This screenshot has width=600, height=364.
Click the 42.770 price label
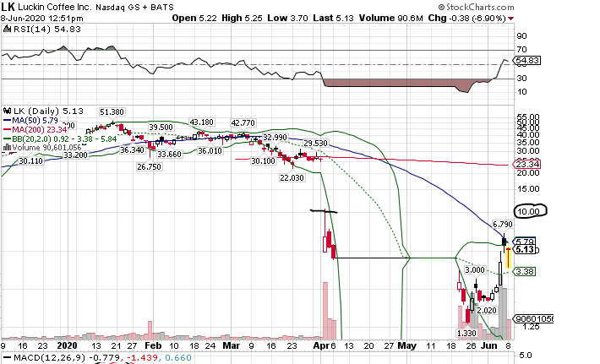pyautogui.click(x=243, y=122)
